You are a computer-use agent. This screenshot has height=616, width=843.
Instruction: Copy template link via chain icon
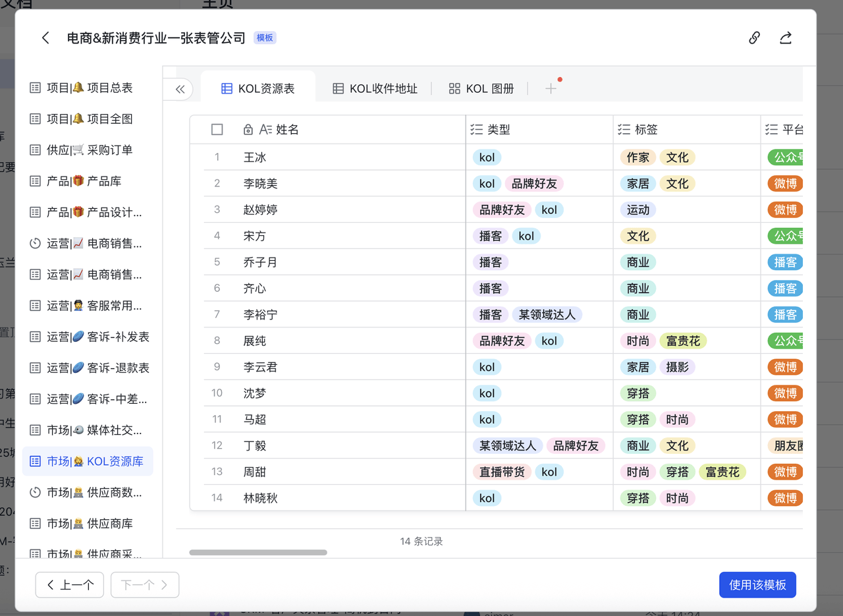click(755, 38)
